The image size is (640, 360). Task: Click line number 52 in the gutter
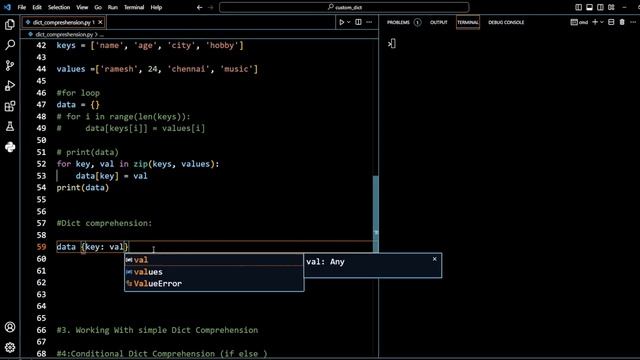[41, 164]
